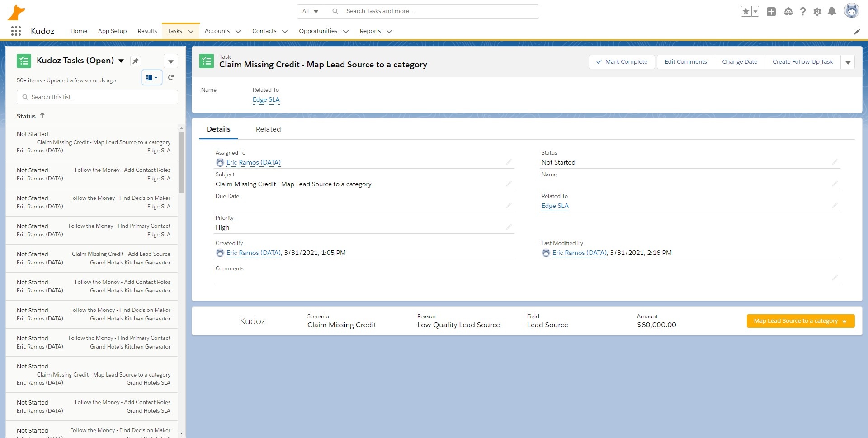This screenshot has height=438, width=868.
Task: Open the Results tab
Action: [x=147, y=31]
